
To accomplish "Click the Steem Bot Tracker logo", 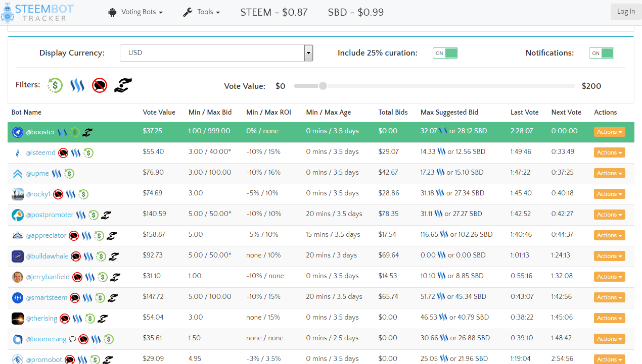I will (x=37, y=12).
